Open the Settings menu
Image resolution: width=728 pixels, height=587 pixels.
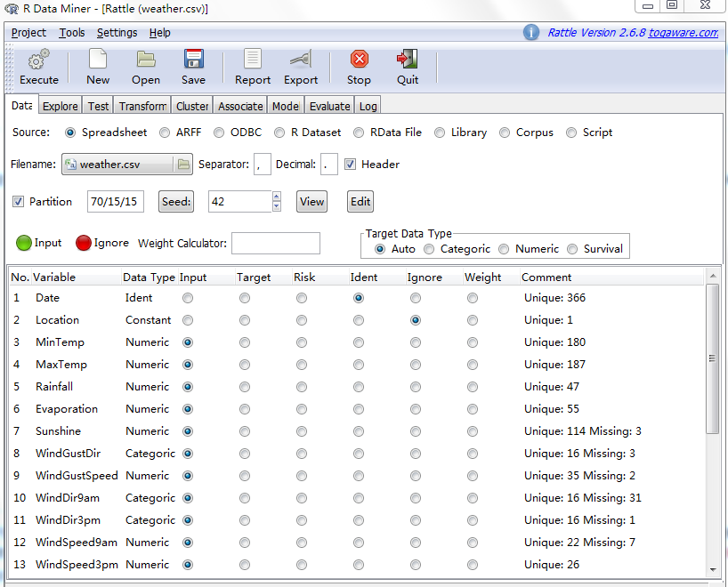click(x=117, y=33)
